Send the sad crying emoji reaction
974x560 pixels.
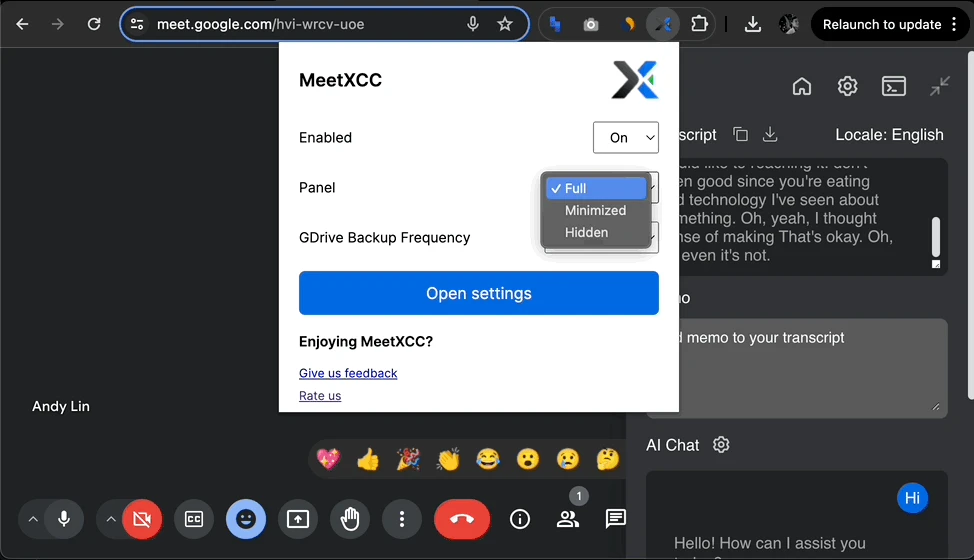[568, 459]
